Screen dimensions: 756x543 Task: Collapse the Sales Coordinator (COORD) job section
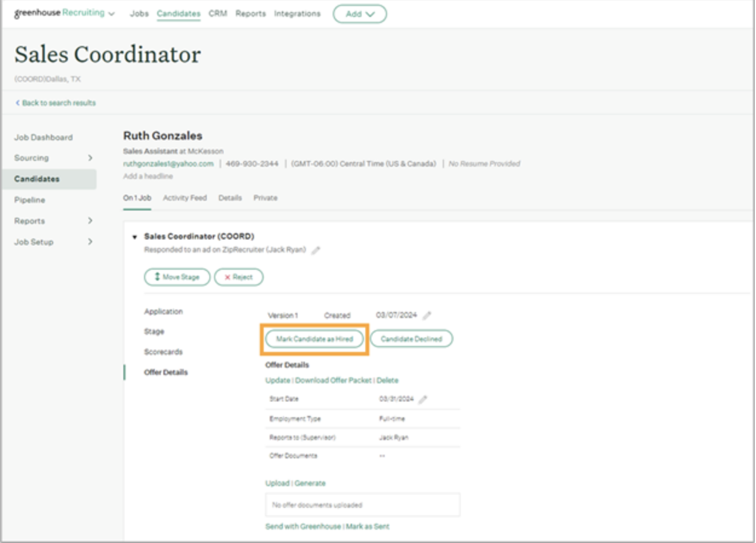(x=134, y=237)
